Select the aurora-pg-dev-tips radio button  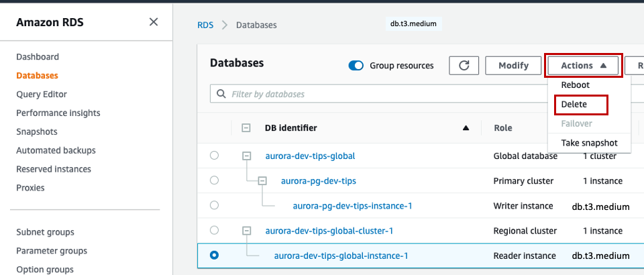214,180
